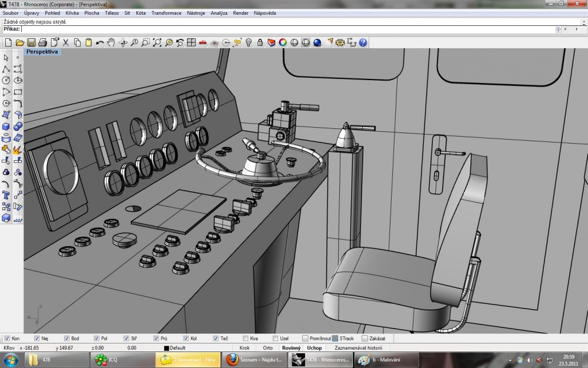Click the command history stepper arrows

pos(559,29)
